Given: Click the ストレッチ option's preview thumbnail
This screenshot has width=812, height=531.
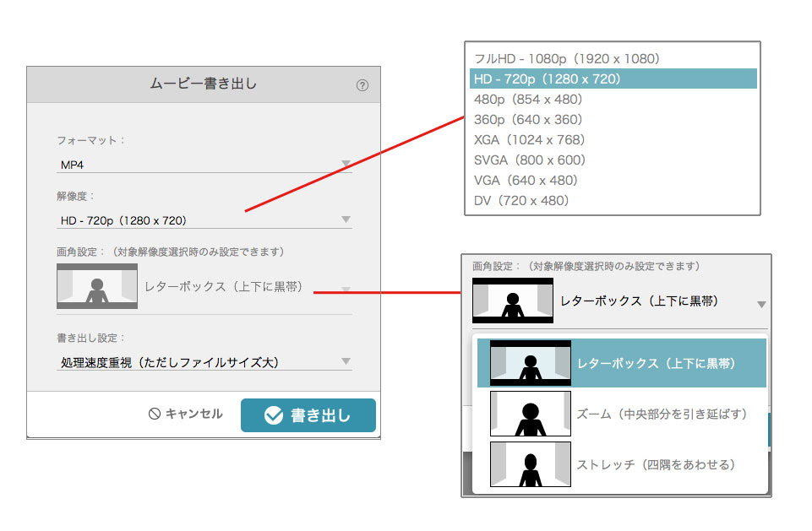Looking at the screenshot, I should pos(531,464).
